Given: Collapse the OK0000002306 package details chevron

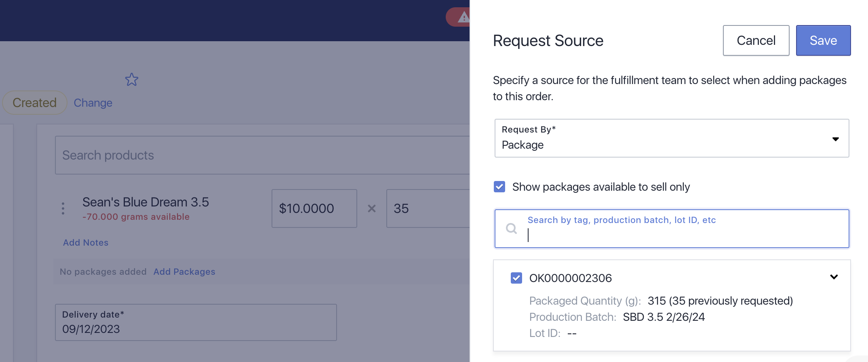Looking at the screenshot, I should pyautogui.click(x=834, y=277).
